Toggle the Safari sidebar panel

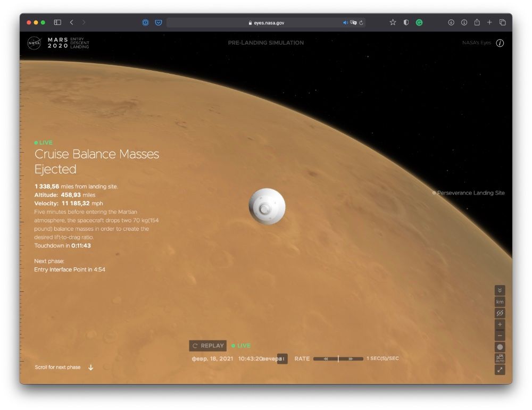[57, 22]
